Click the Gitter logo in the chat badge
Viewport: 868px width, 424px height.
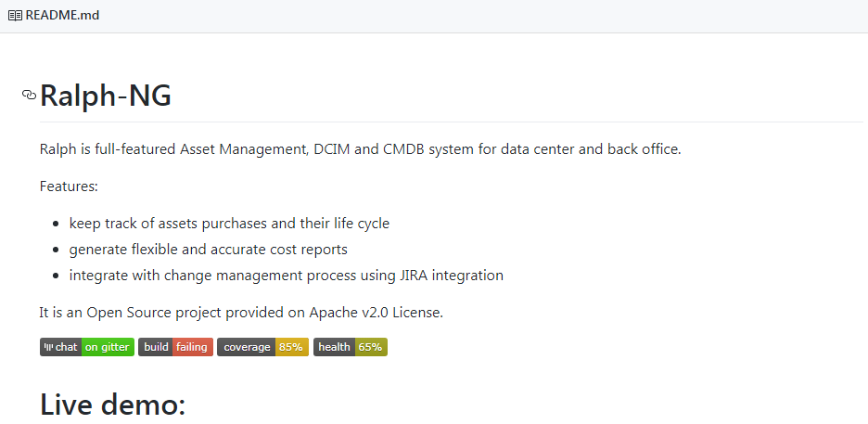[x=48, y=347]
